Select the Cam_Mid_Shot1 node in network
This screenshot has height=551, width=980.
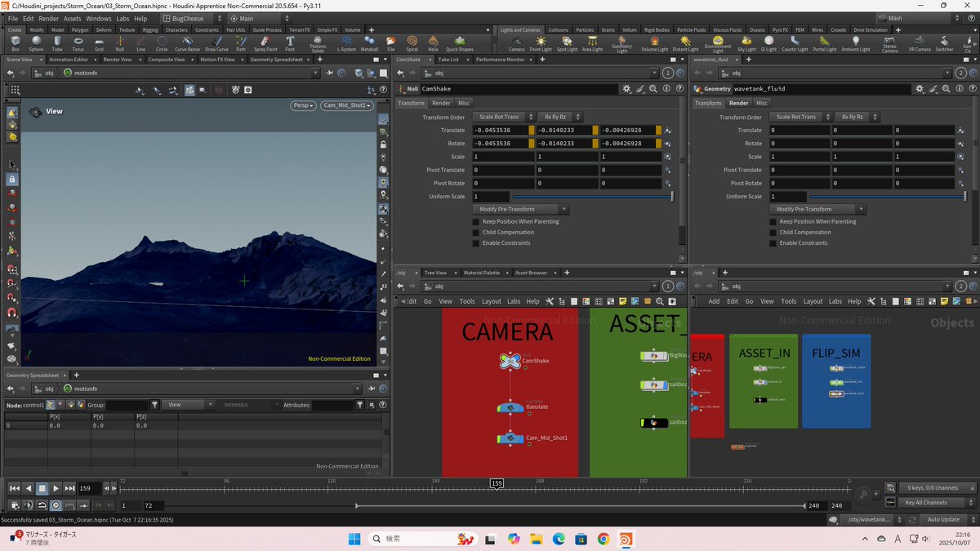(510, 438)
